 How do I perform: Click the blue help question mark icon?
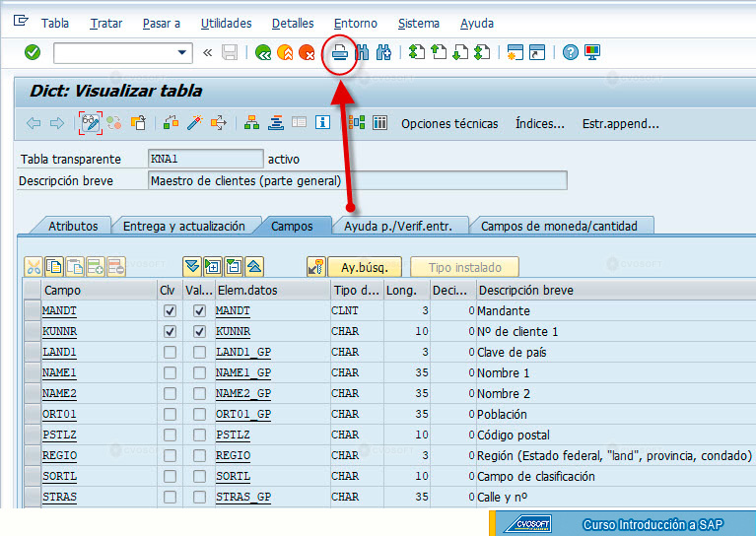click(x=570, y=52)
